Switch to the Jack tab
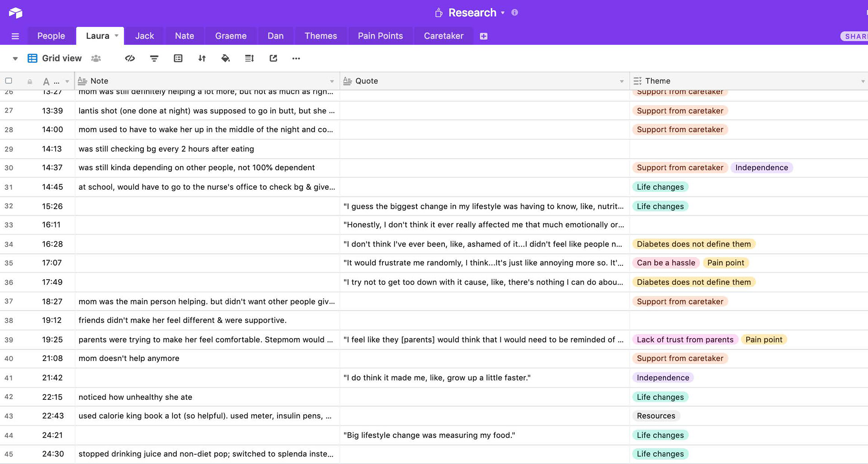This screenshot has width=868, height=464. point(145,36)
